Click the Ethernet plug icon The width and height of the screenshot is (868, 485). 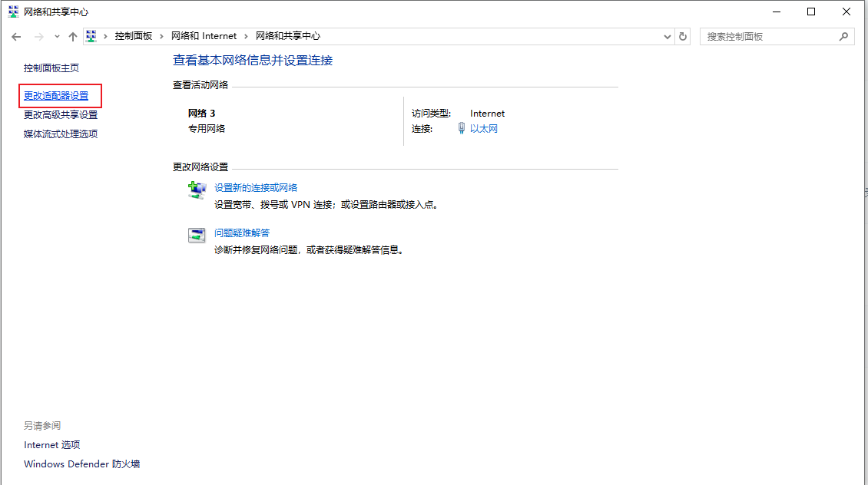click(x=462, y=128)
